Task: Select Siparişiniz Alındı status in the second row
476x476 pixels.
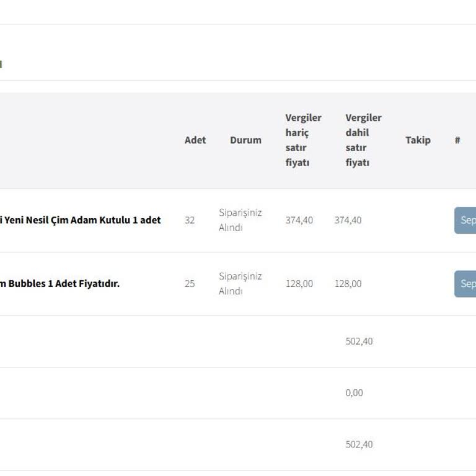Action: (x=240, y=283)
